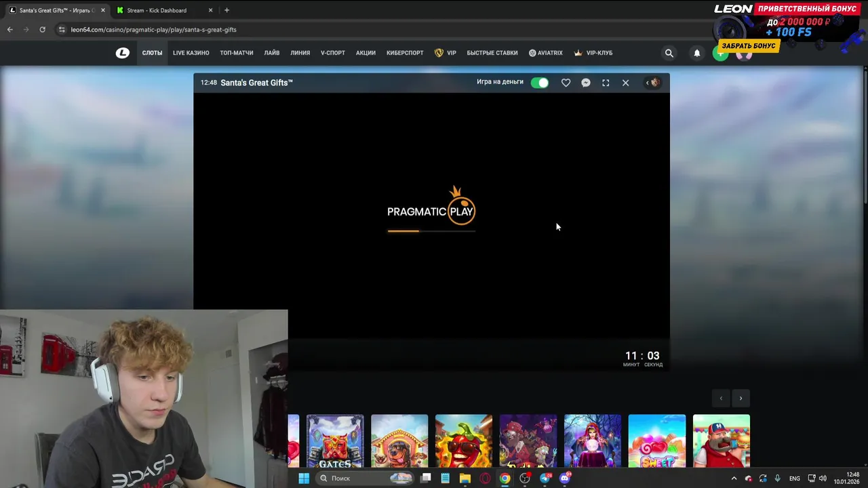Open the VIP crown menu item
This screenshot has height=488, width=868.
coord(446,53)
